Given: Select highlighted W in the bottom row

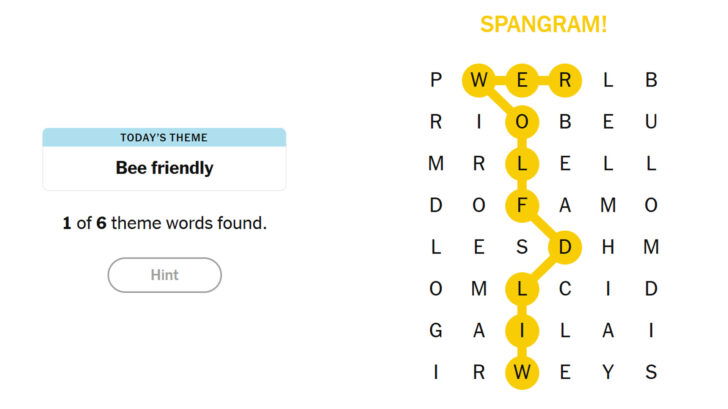Looking at the screenshot, I should 522,373.
